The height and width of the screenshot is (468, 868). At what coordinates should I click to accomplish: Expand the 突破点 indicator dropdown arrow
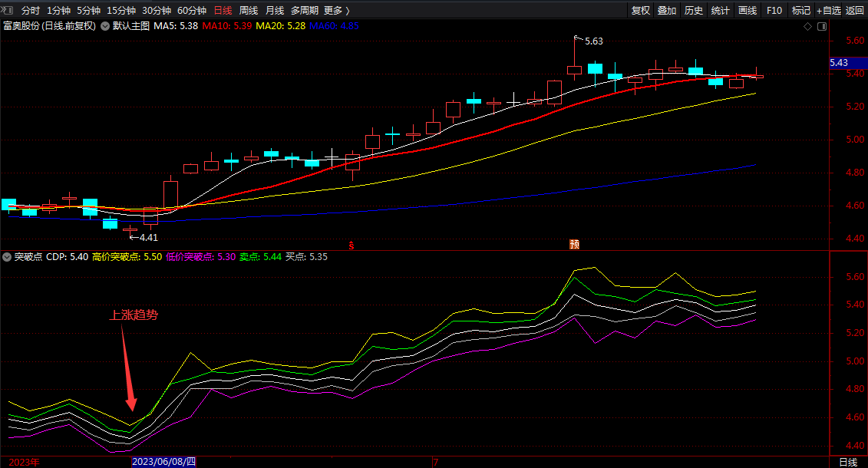point(7,257)
